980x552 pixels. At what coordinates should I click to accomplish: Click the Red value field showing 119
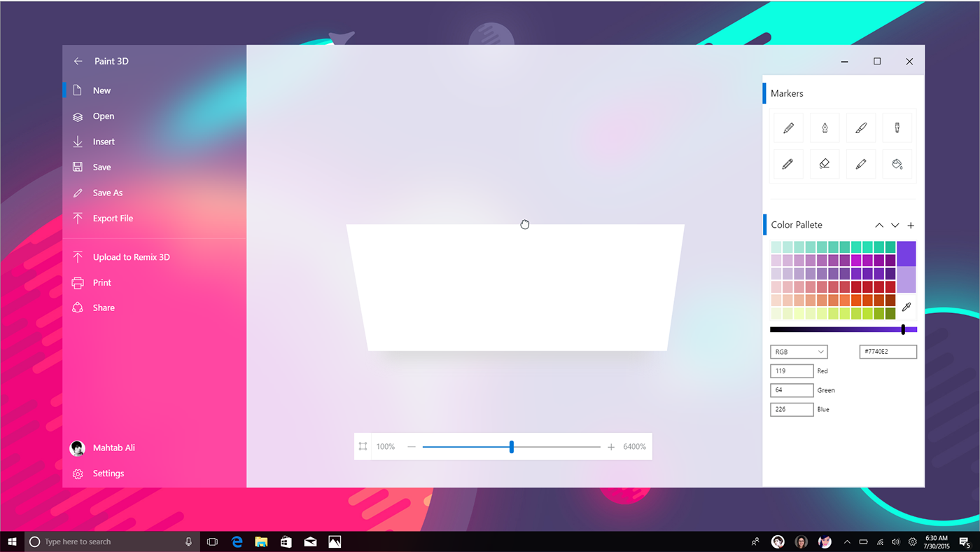[792, 371]
